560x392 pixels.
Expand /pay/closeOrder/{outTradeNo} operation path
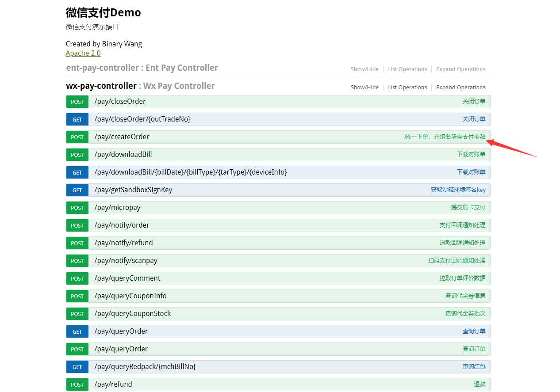point(142,119)
